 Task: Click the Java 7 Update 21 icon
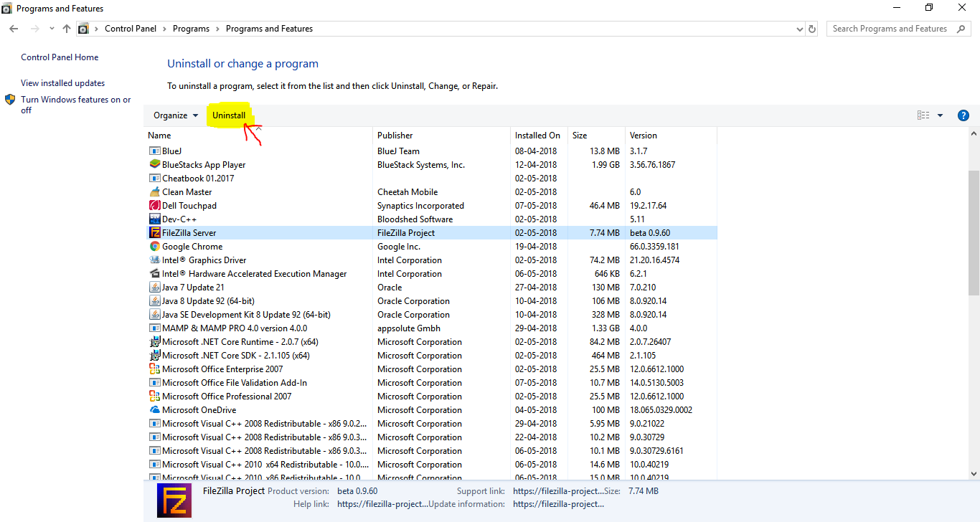point(154,288)
